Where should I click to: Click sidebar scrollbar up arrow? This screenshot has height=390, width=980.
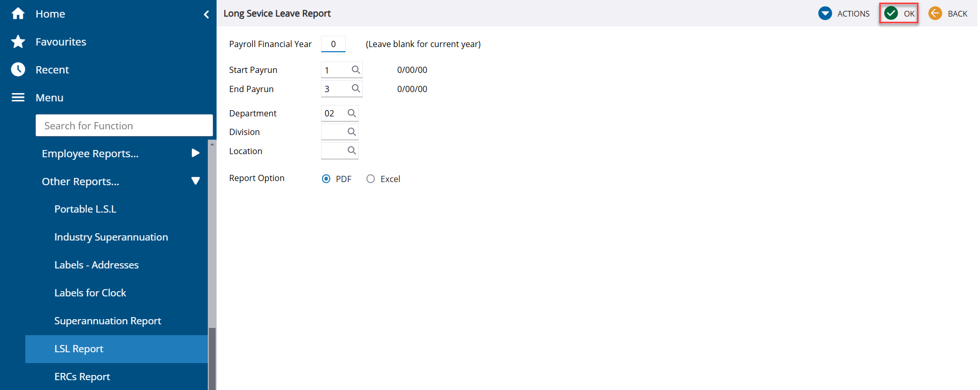212,144
